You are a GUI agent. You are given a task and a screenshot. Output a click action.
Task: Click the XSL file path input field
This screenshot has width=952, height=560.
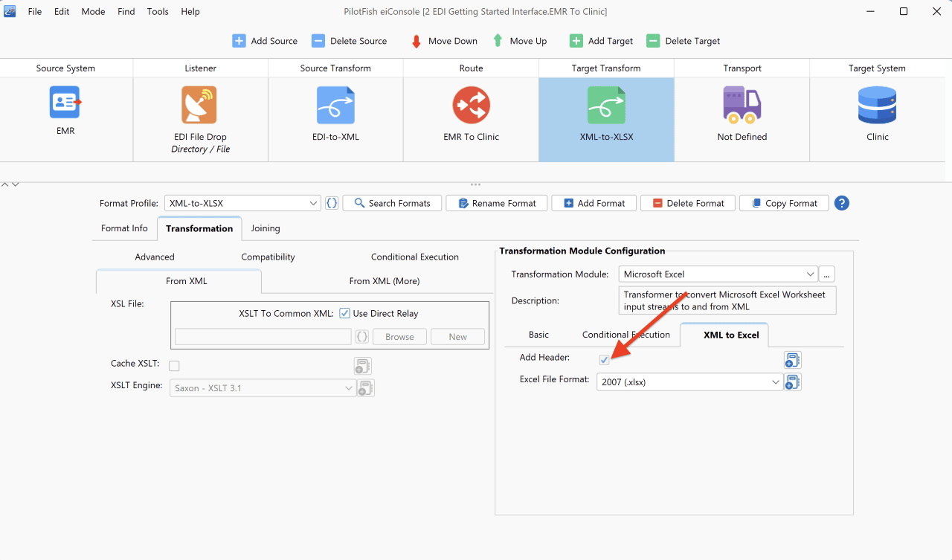tap(263, 337)
